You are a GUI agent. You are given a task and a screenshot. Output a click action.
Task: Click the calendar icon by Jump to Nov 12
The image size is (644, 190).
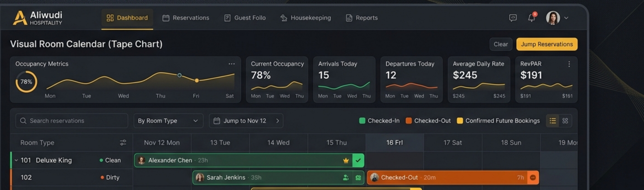217,121
